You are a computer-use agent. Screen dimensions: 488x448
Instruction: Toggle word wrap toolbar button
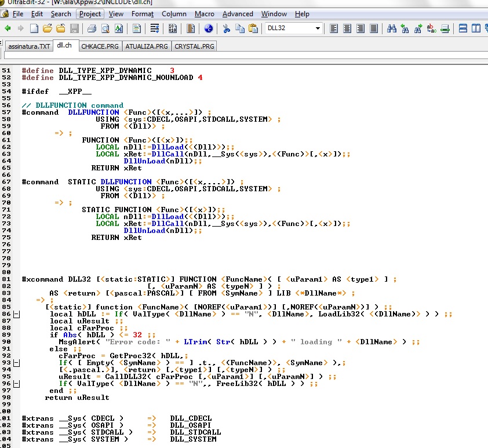pyautogui.click(x=155, y=28)
